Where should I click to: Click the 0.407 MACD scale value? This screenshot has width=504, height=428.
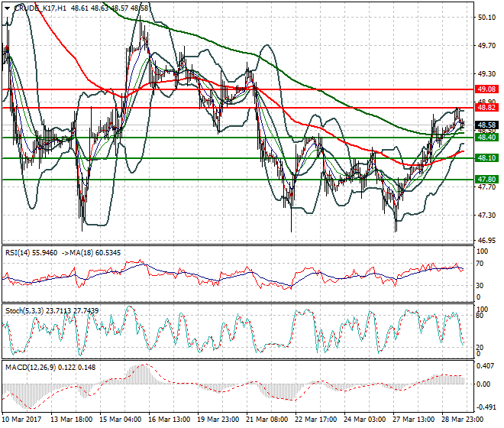click(x=483, y=366)
